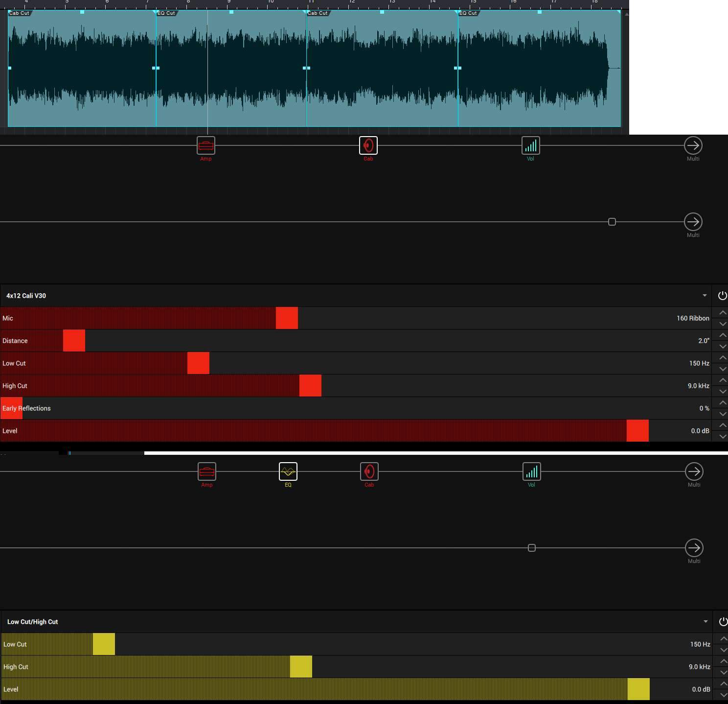Decrease the EQ Level value

coord(724,695)
